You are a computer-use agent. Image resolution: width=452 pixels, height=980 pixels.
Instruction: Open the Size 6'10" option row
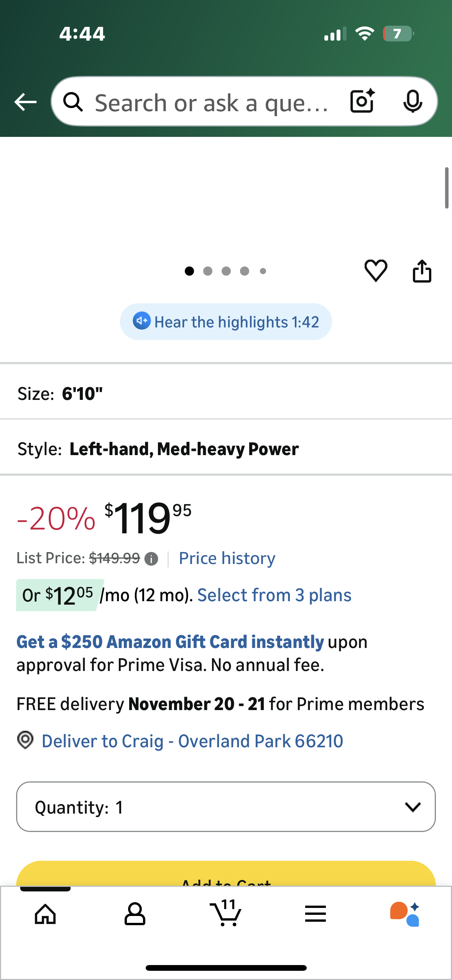[x=226, y=392]
